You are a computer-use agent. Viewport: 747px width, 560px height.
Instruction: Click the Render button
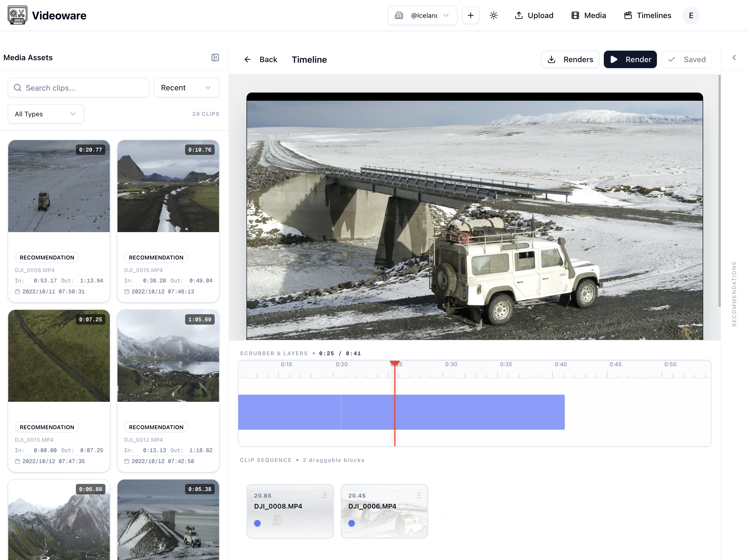pyautogui.click(x=630, y=60)
